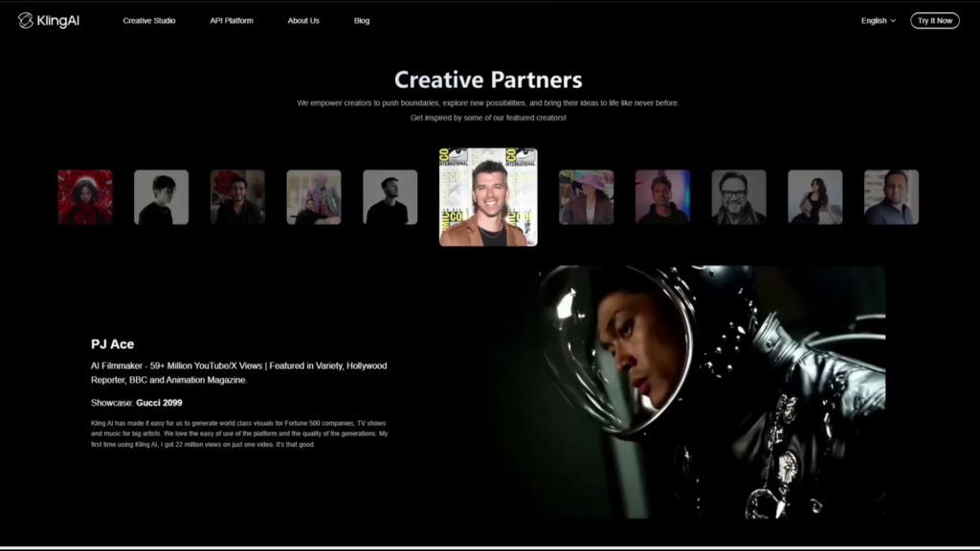980x551 pixels.
Task: Open the About Us page
Action: 303,21
